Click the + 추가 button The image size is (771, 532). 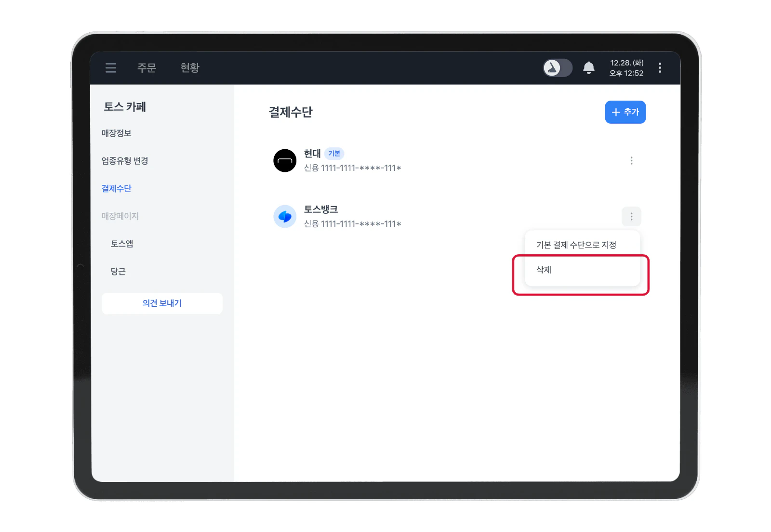click(x=625, y=112)
